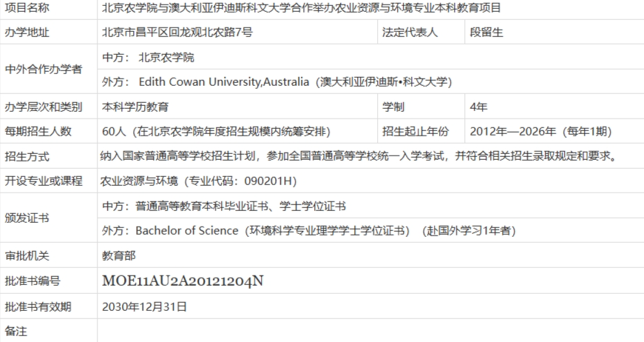Click the 办学层次和类别 label
This screenshot has width=644, height=342.
44,107
